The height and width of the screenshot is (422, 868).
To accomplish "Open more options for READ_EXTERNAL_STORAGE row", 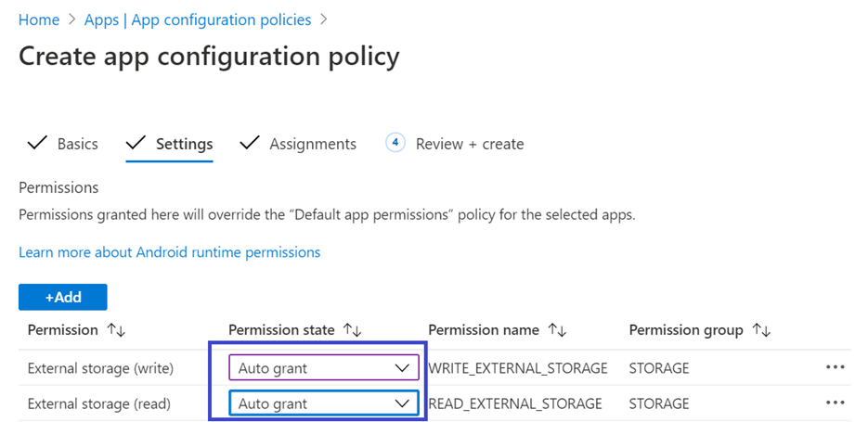I will 835,403.
